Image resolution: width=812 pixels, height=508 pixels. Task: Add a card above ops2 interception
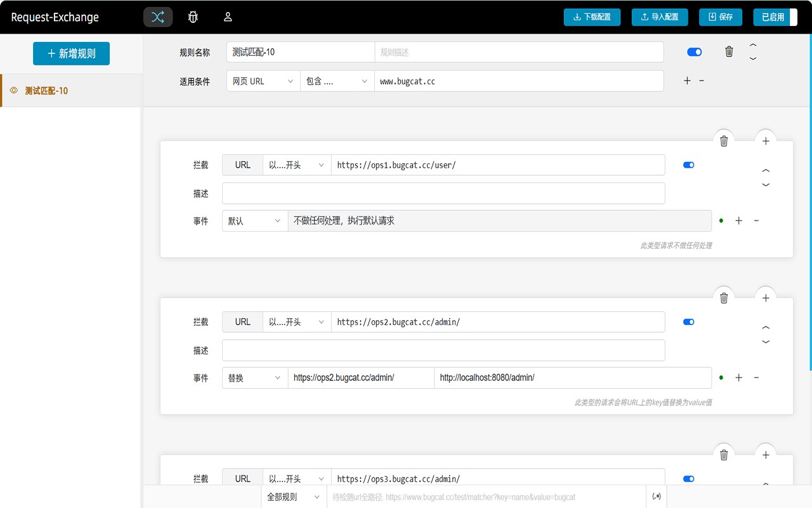click(766, 298)
